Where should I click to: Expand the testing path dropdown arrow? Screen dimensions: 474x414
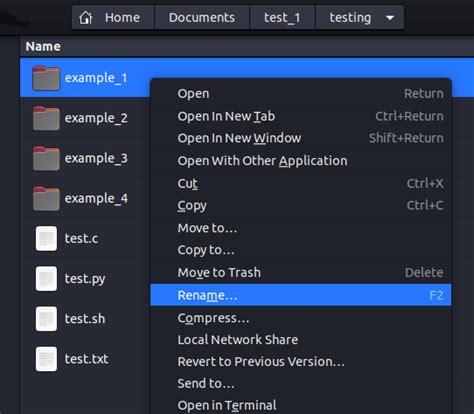(x=390, y=18)
